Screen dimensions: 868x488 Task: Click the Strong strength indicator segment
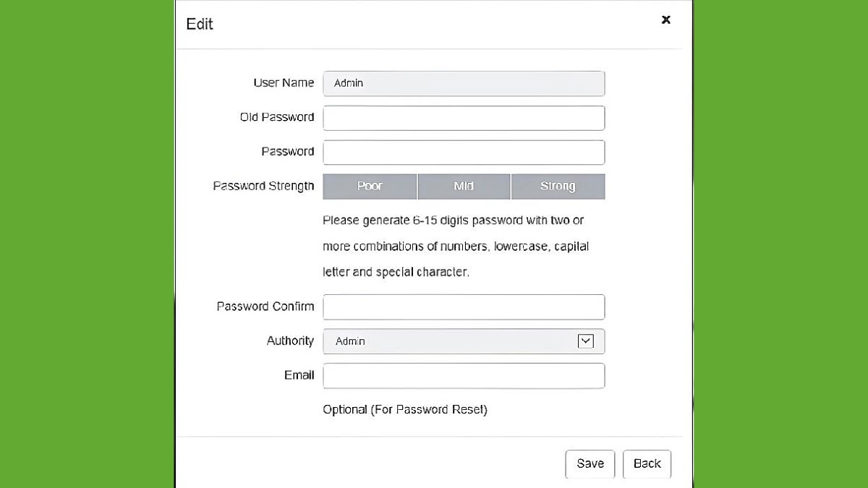tap(558, 187)
